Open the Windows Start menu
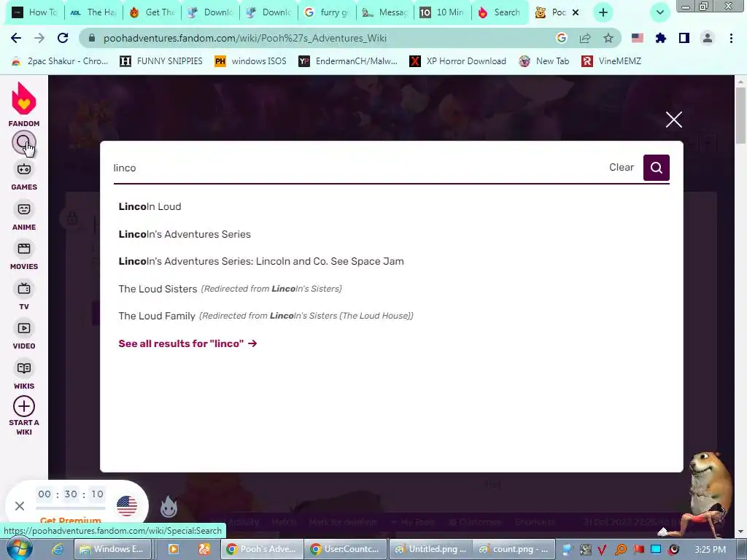The height and width of the screenshot is (560, 747). point(18,548)
